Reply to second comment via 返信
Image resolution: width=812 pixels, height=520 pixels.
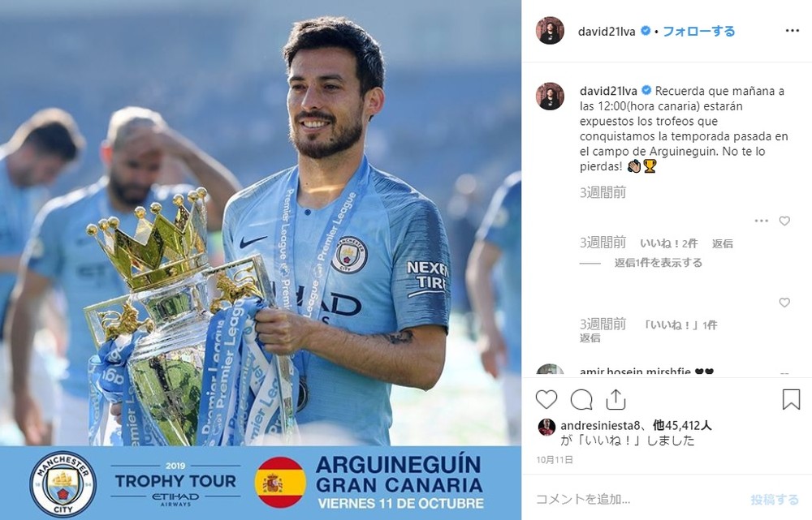click(590, 337)
